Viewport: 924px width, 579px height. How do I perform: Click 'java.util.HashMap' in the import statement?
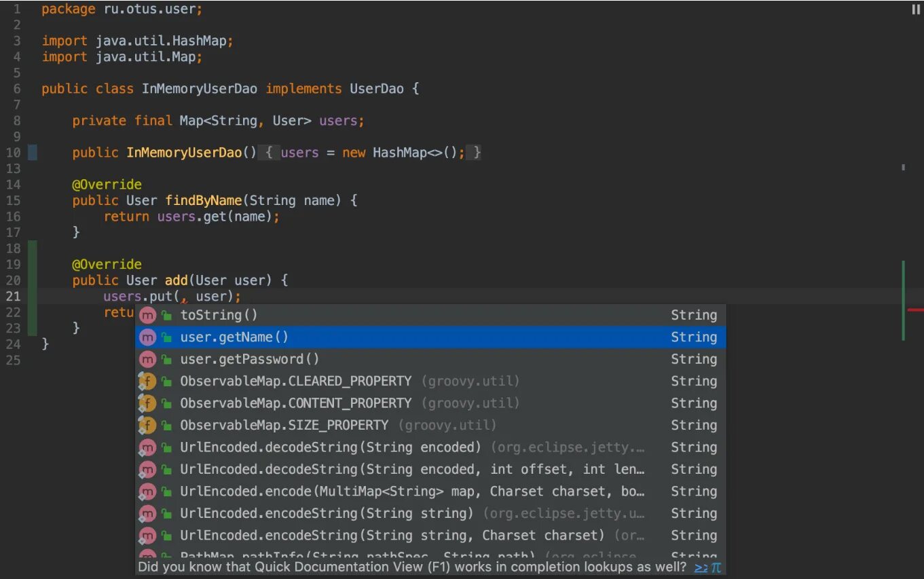tap(160, 41)
